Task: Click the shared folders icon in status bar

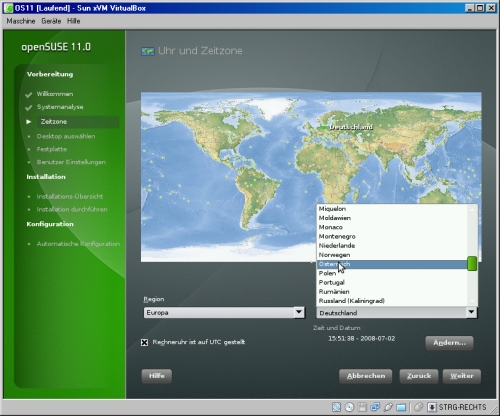Action: tap(401, 407)
